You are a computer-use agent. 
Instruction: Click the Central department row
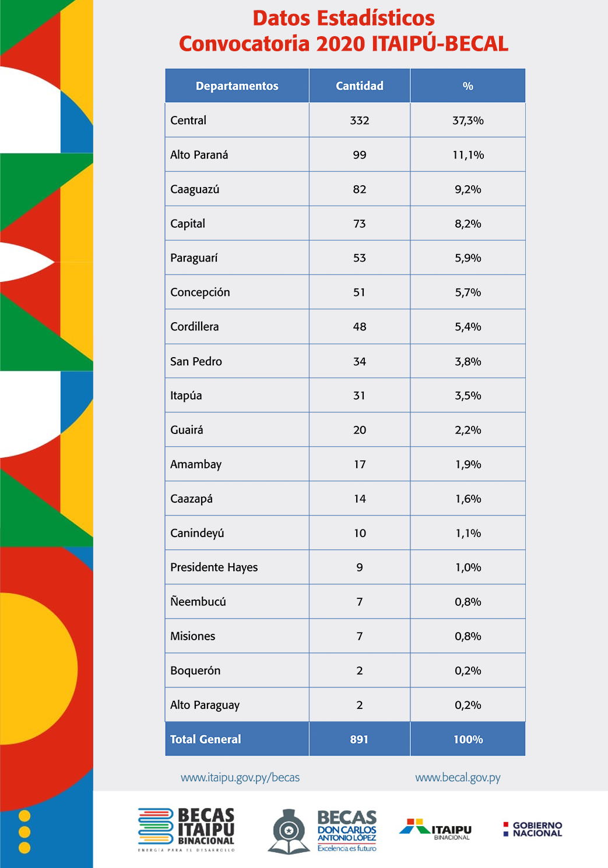pyautogui.click(x=345, y=120)
